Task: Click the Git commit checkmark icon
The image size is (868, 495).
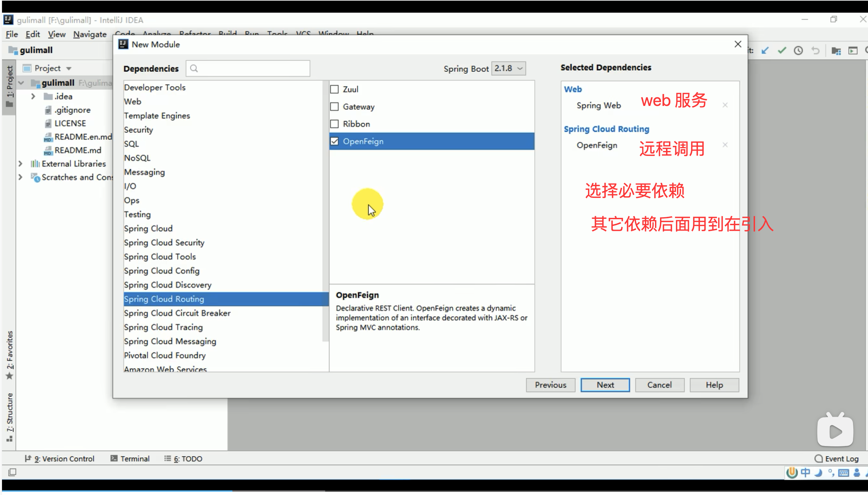Action: 782,51
